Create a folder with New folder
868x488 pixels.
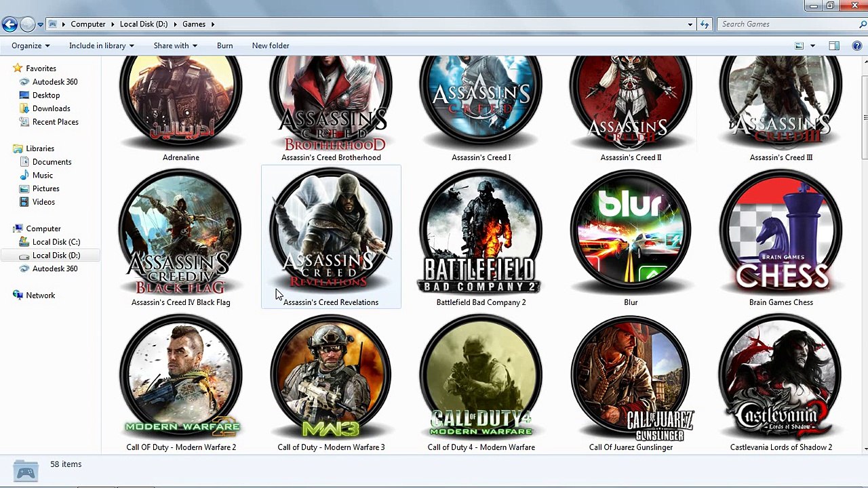(271, 45)
